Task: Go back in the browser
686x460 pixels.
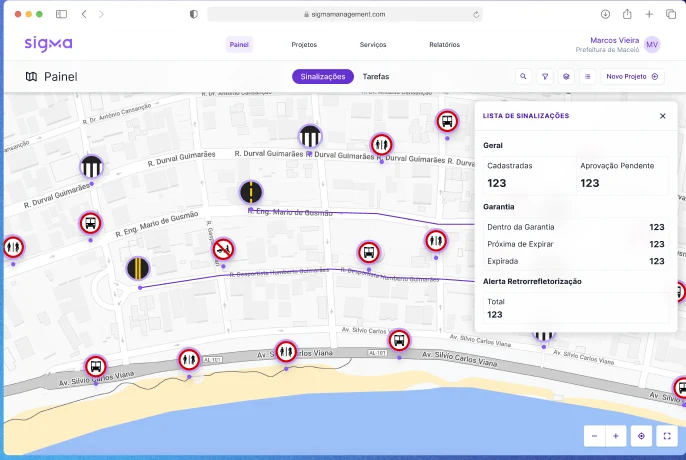Action: 84,14
